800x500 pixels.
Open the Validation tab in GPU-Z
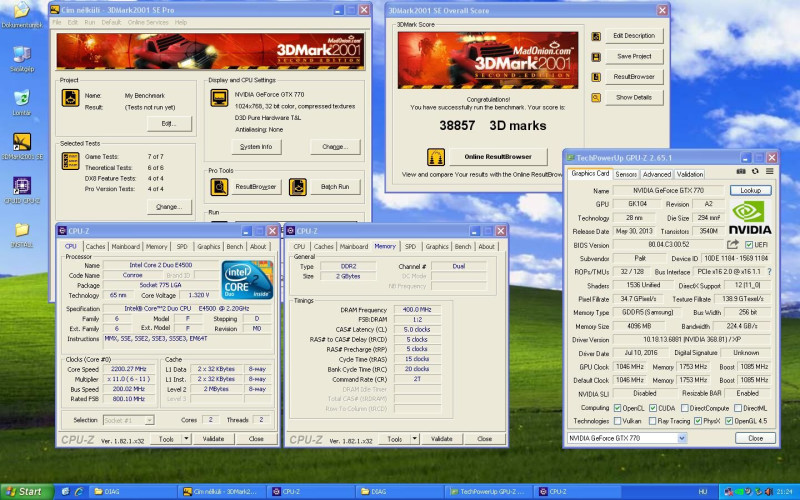click(690, 174)
